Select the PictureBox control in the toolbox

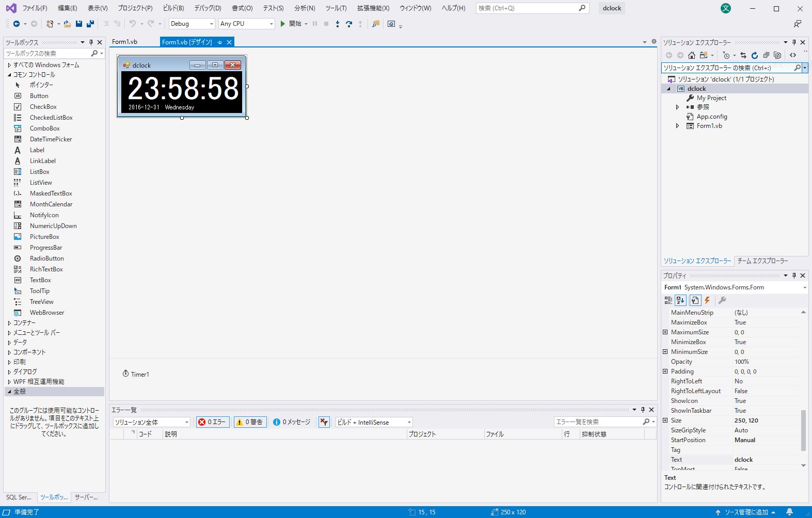[44, 237]
